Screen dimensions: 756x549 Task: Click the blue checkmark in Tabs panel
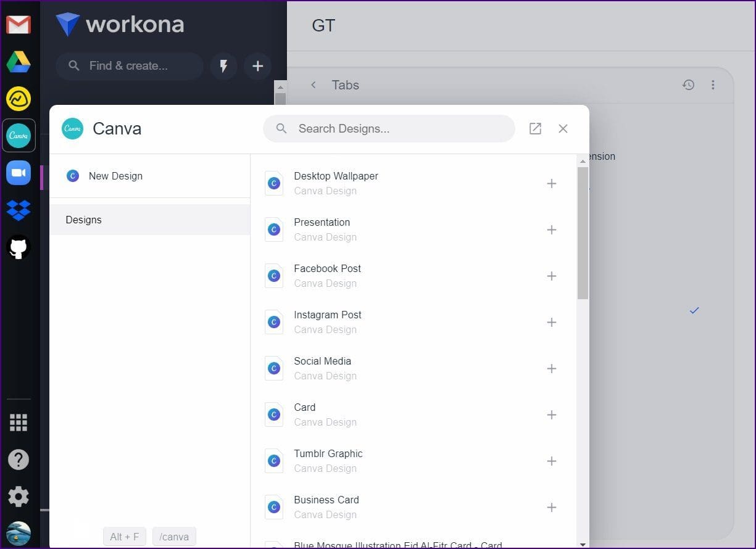(x=694, y=310)
